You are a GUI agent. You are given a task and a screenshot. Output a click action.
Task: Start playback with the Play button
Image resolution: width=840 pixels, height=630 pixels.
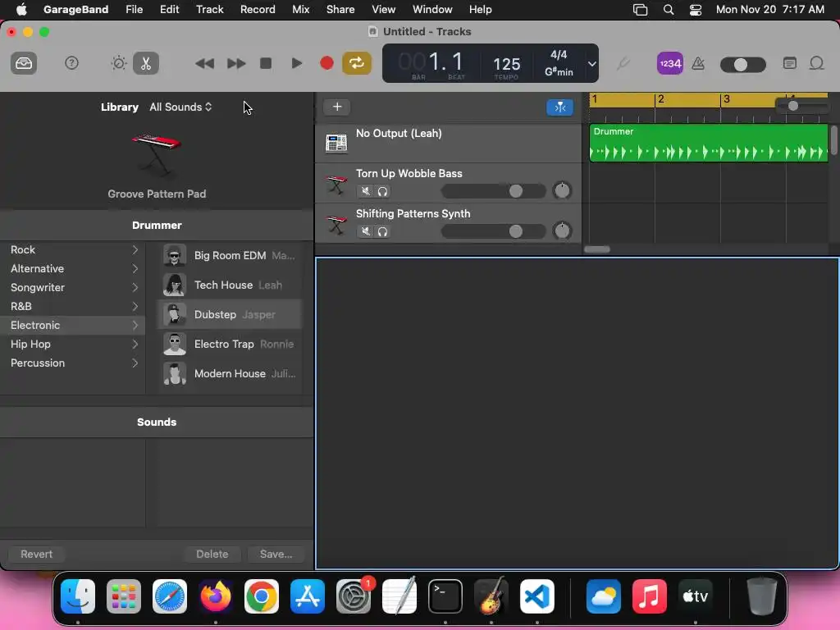pyautogui.click(x=296, y=63)
